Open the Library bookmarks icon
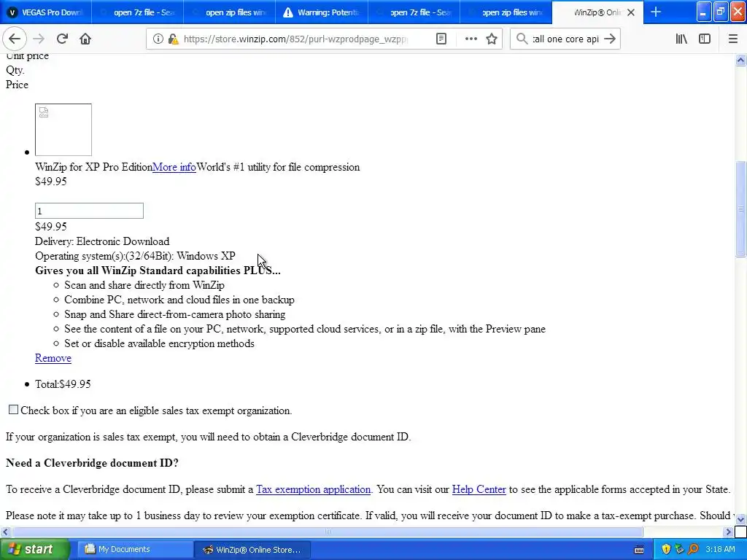 click(681, 39)
